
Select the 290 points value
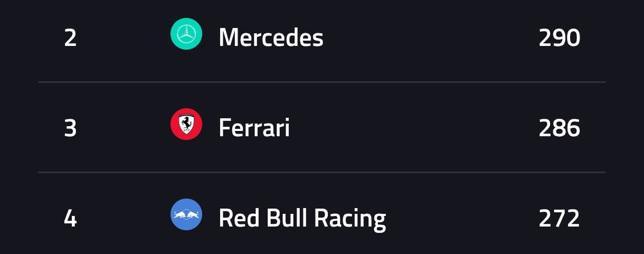tap(560, 38)
